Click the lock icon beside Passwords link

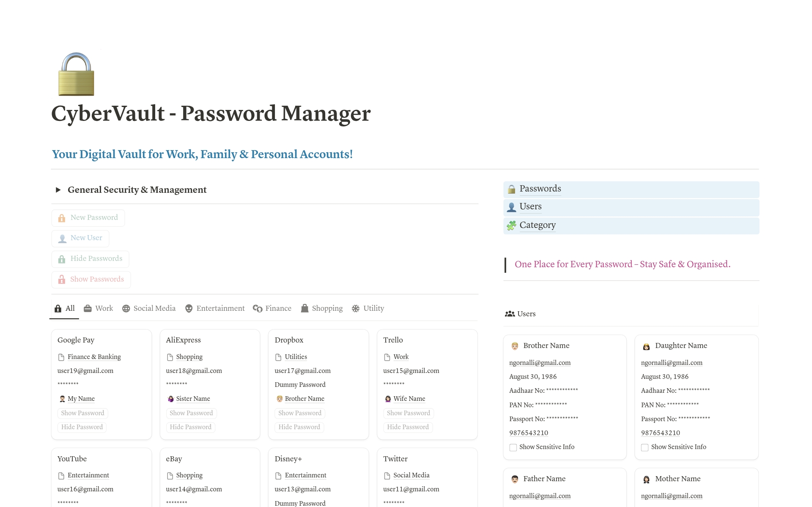[x=511, y=189]
